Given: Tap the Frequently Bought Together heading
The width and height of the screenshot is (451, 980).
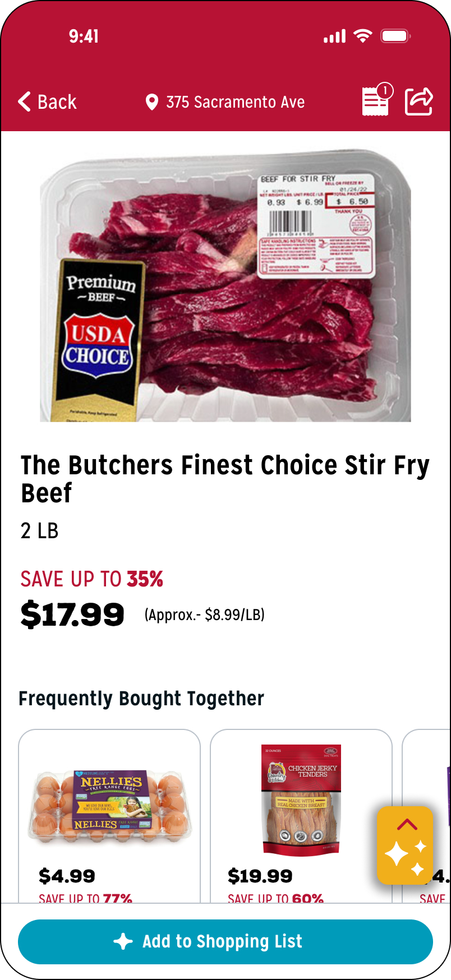Looking at the screenshot, I should click(x=141, y=699).
